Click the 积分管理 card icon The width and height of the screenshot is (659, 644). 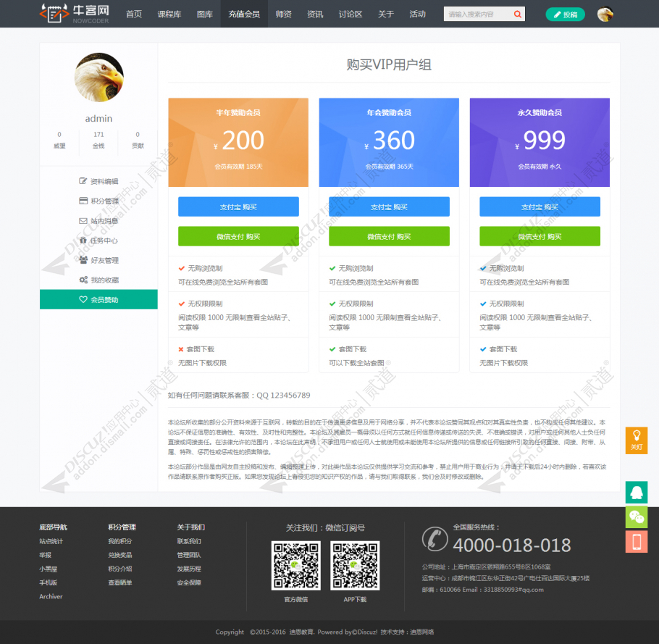(x=83, y=201)
